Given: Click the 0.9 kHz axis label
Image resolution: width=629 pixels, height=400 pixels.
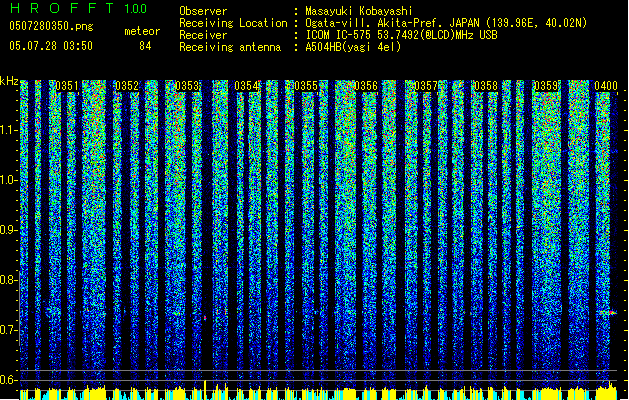Looking at the screenshot, I should pyautogui.click(x=9, y=230).
